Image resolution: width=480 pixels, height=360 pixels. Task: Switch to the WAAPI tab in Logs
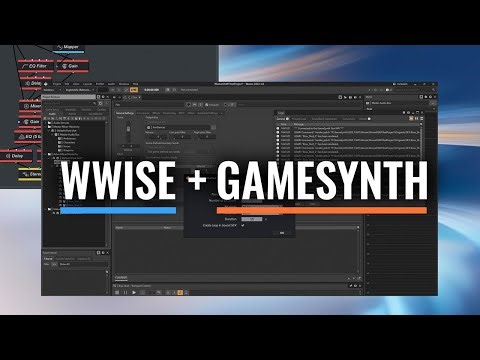pos(364,119)
